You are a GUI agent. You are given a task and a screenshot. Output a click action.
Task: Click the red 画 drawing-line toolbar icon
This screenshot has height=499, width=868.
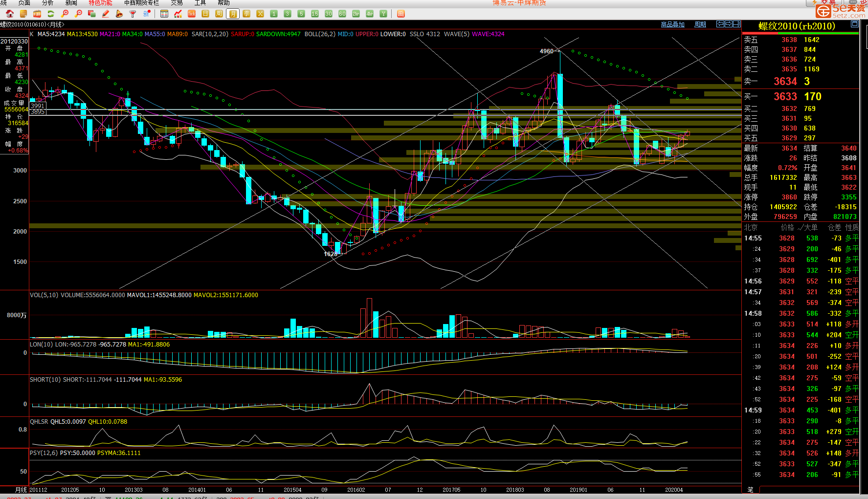401,14
